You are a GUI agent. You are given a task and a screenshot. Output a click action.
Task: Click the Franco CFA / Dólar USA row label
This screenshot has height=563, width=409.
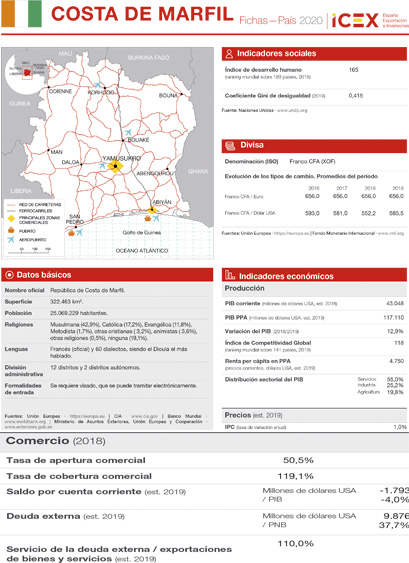(x=250, y=213)
